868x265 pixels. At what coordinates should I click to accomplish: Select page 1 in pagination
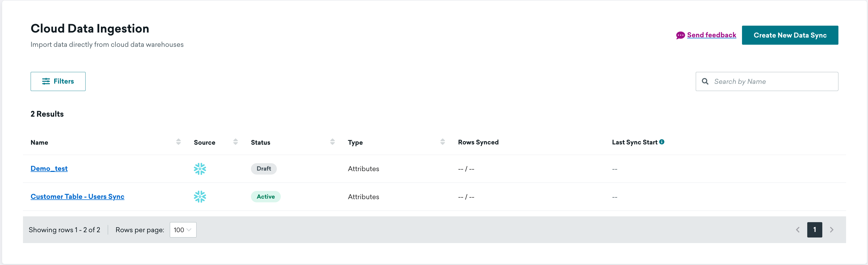[814, 230]
